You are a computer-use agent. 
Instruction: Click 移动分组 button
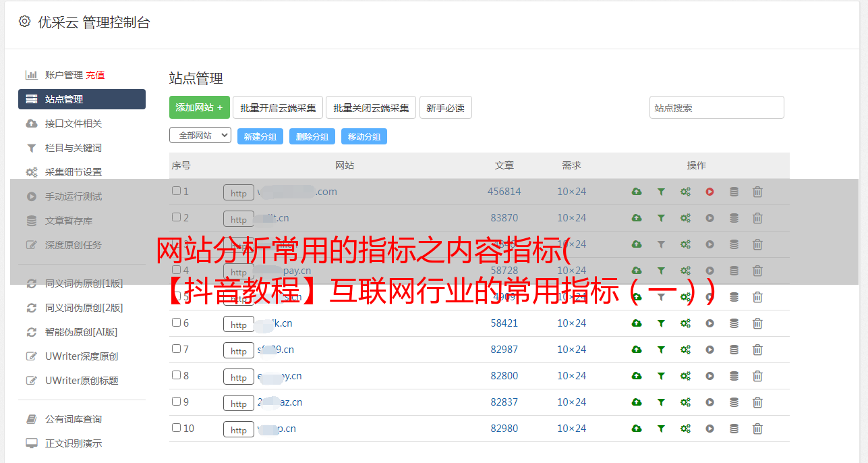(364, 136)
